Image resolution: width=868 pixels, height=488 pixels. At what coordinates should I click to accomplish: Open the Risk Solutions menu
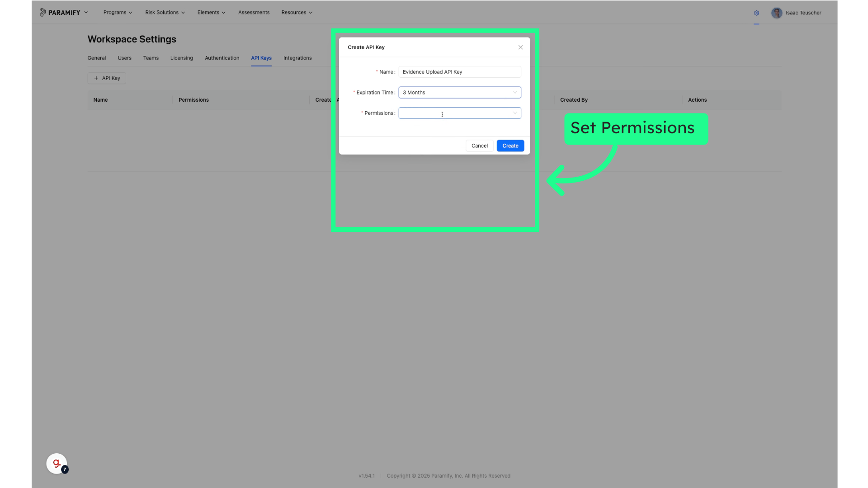(x=165, y=13)
